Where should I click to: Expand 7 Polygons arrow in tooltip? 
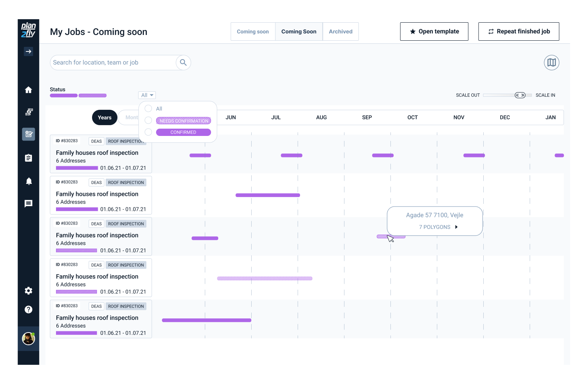456,227
